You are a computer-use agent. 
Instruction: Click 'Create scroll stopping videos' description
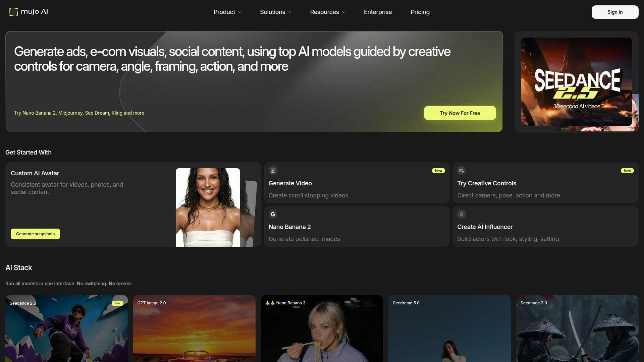308,195
